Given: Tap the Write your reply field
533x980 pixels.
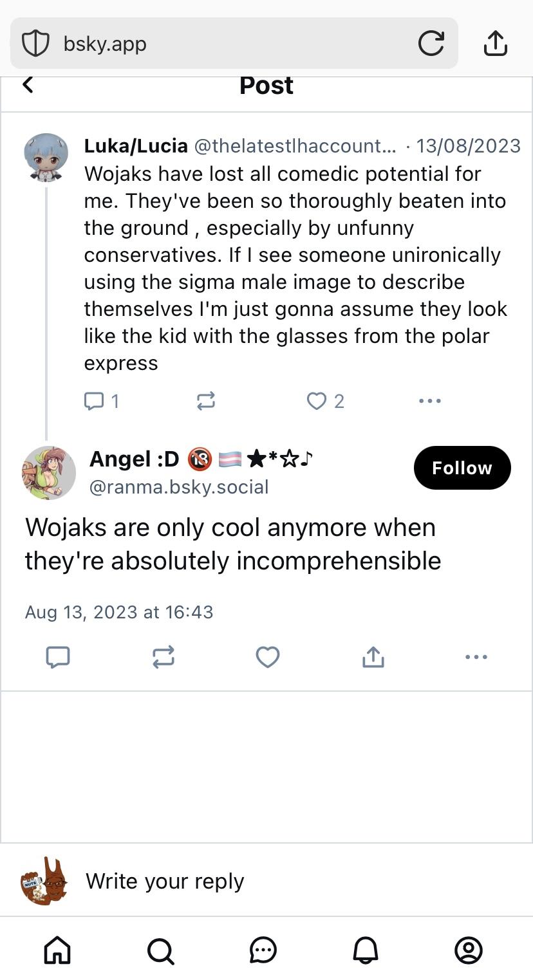Looking at the screenshot, I should pos(257,881).
